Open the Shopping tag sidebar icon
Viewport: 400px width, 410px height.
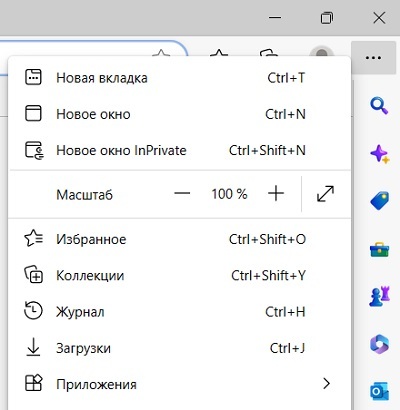[379, 201]
